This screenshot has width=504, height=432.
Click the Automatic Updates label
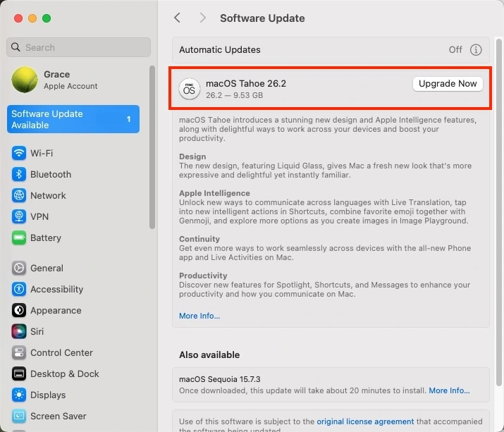point(219,50)
